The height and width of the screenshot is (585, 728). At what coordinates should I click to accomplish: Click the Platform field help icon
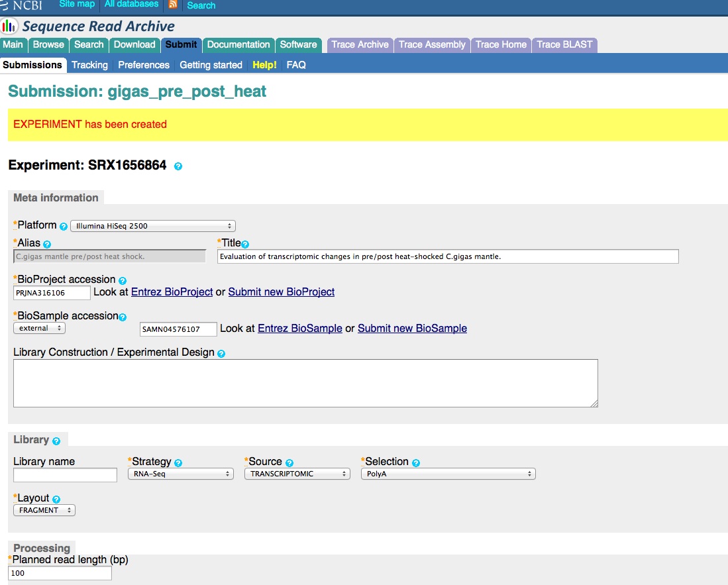point(64,226)
